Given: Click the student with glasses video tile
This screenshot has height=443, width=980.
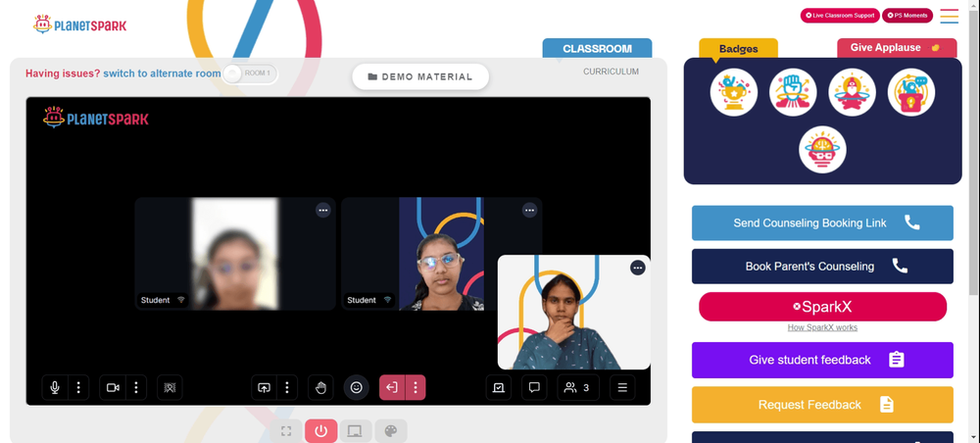Looking at the screenshot, I should 441,253.
